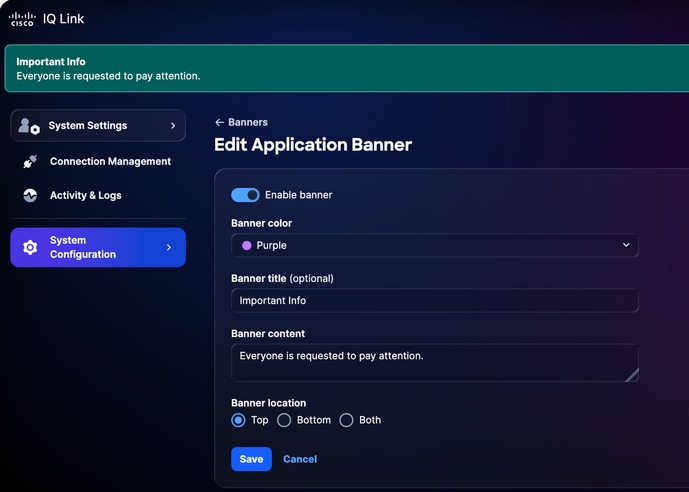Screen dimensions: 689x492
Task: Open the Banner color dropdown
Action: click(435, 245)
